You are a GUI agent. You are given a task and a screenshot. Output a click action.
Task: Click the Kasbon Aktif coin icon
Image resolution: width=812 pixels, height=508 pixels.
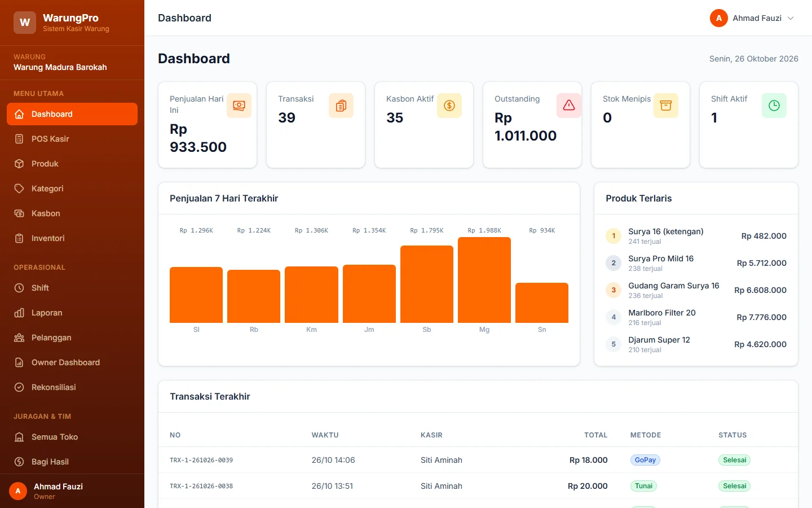pos(449,106)
